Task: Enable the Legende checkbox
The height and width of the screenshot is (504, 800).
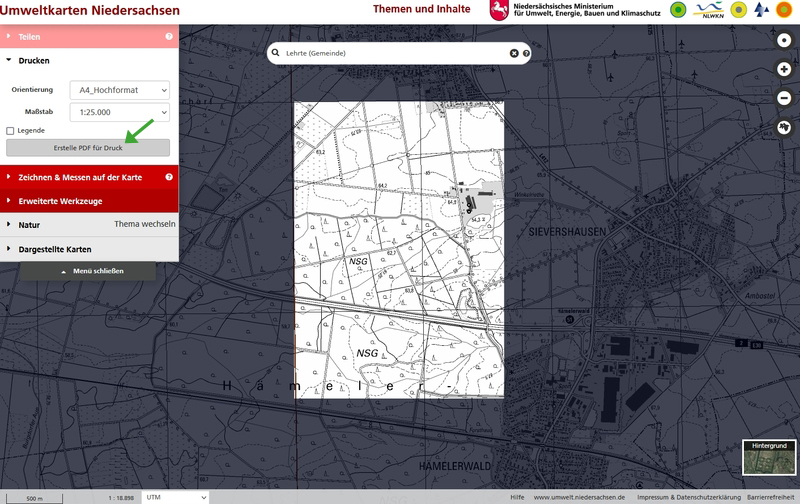Action: (x=10, y=131)
